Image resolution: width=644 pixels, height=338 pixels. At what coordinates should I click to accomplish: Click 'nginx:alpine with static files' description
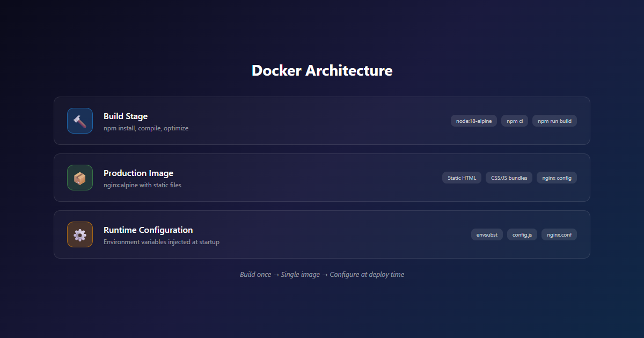(x=142, y=185)
